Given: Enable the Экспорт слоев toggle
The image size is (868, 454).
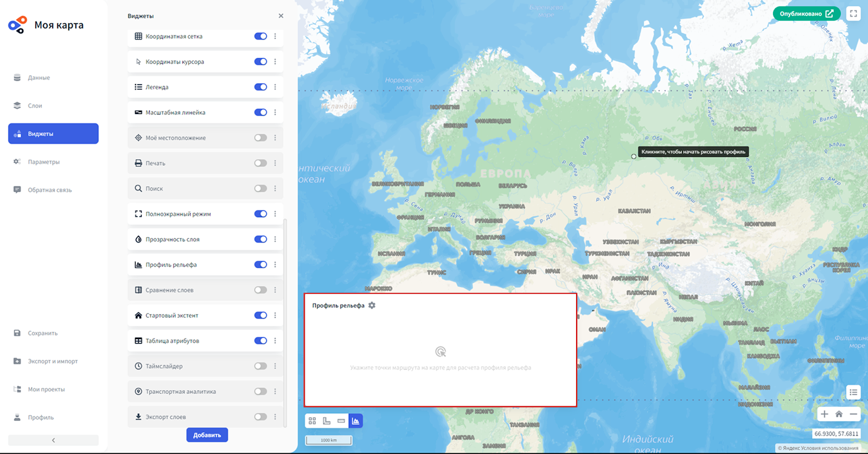Looking at the screenshot, I should 260,417.
